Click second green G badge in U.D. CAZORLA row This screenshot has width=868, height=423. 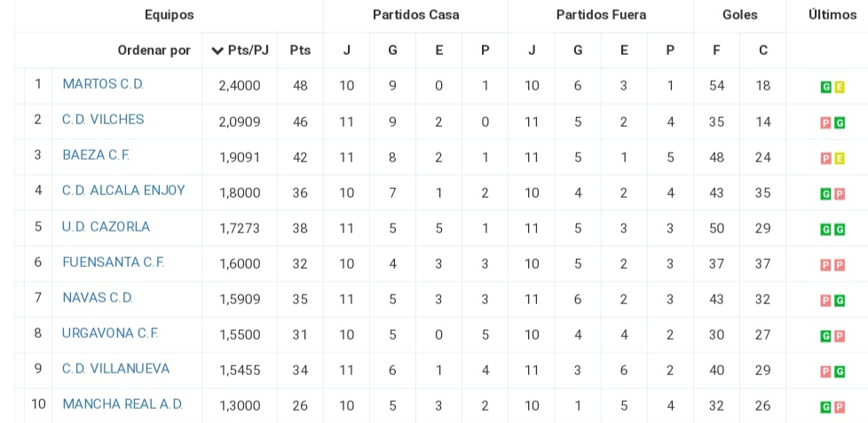tap(840, 230)
